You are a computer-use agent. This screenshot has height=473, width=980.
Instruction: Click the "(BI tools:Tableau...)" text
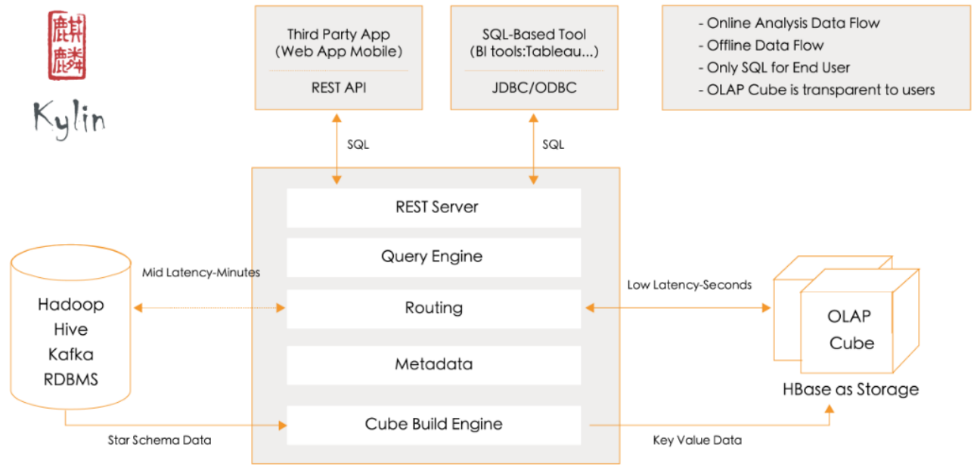[534, 52]
